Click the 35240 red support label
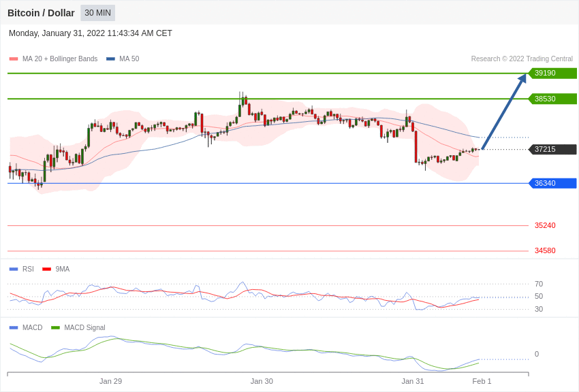 pyautogui.click(x=545, y=225)
